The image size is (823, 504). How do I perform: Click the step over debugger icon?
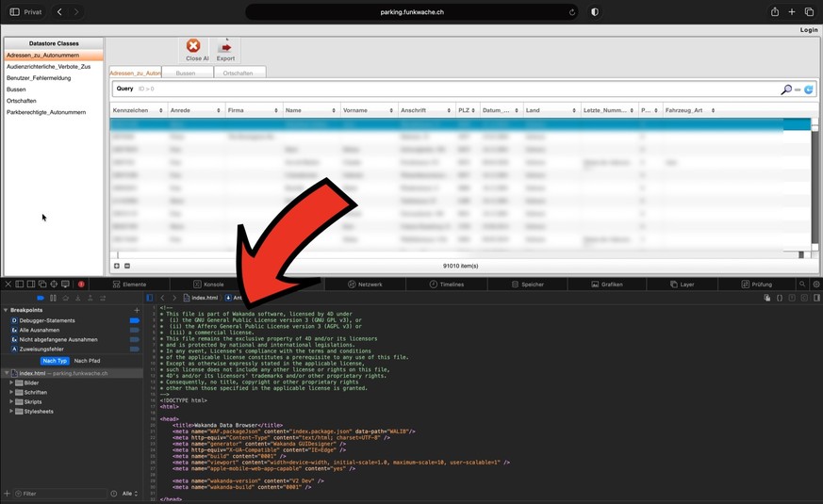(x=66, y=298)
